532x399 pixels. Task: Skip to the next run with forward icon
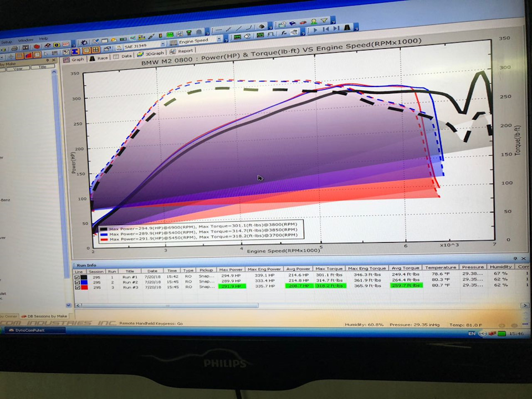coord(336,28)
